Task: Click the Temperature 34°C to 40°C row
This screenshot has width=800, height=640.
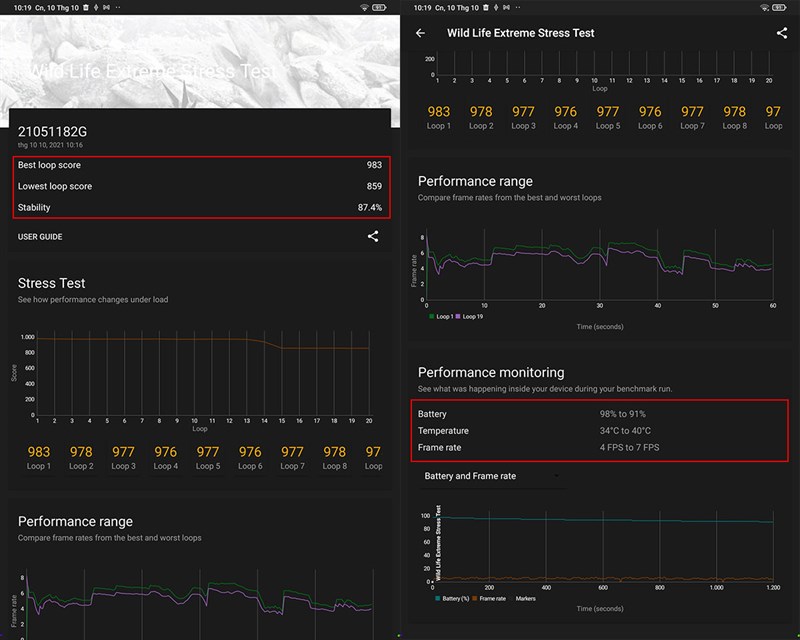Action: click(600, 430)
